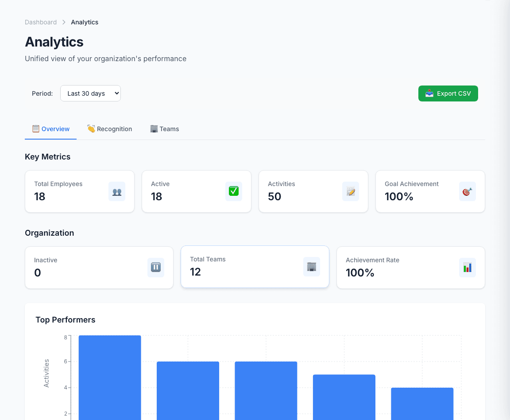Image resolution: width=510 pixels, height=420 pixels.
Task: Click the y-axis tick label '8'
Action: [x=66, y=337]
